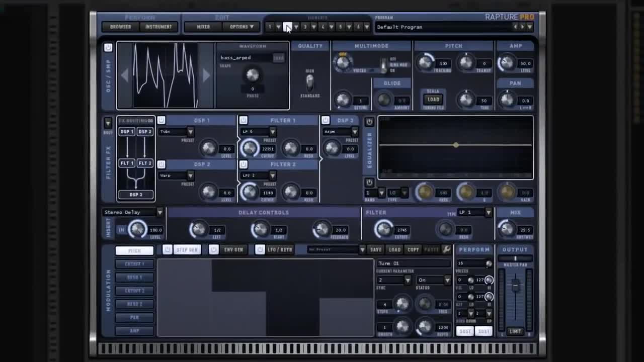Toggle the insert effect IN button
The image size is (644, 362).
click(x=121, y=230)
